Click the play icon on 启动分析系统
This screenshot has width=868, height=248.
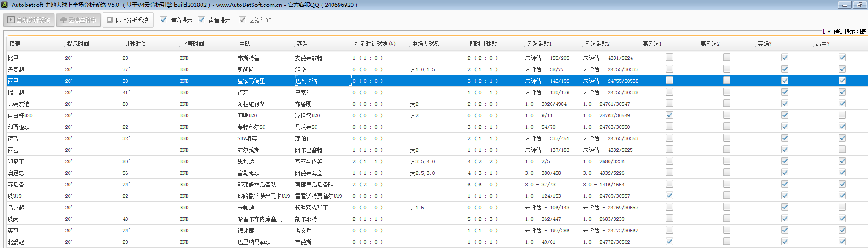click(x=11, y=20)
